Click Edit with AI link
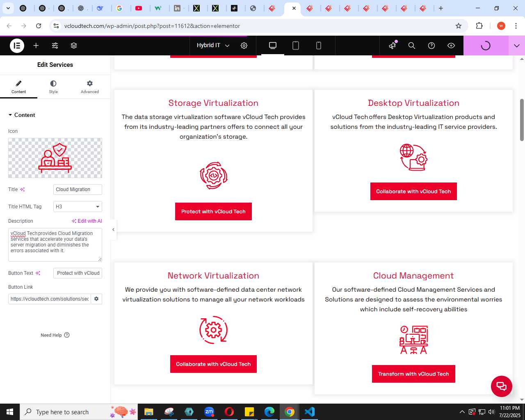 [87, 221]
